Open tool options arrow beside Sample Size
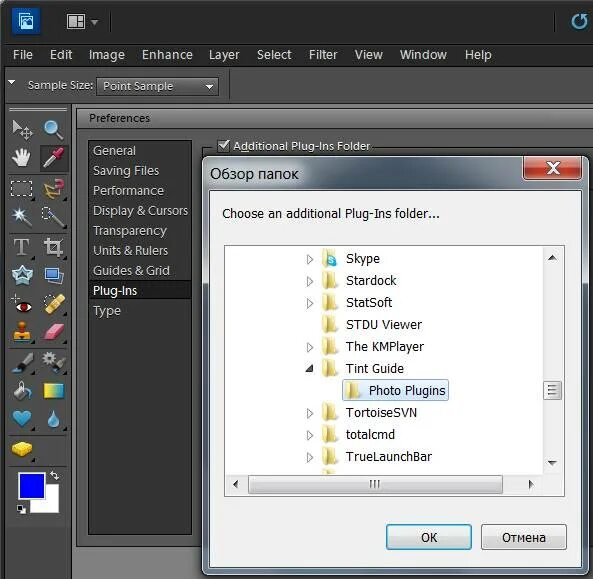 click(x=12, y=82)
